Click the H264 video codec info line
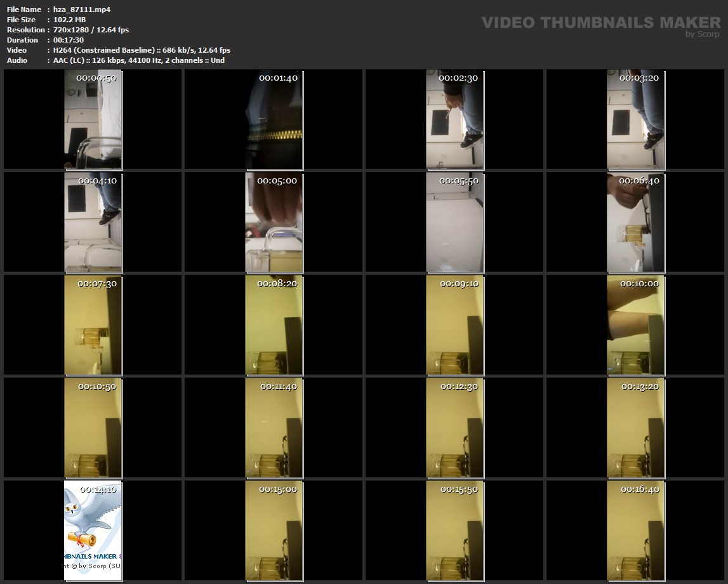This screenshot has width=728, height=584. click(142, 50)
